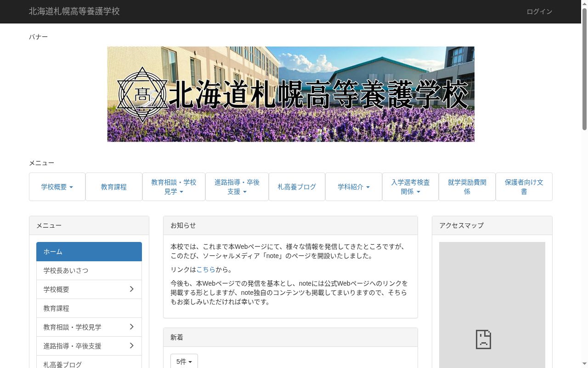This screenshot has width=588, height=368.
Task: Open the 入学選考検査関係 dropdown menu
Action: (x=410, y=187)
